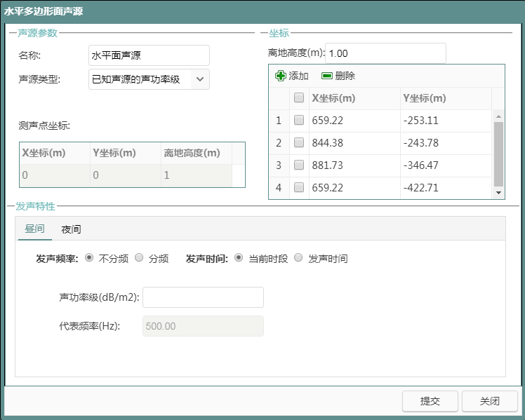
Task: Tick the checkbox for coordinate row 1
Action: [299, 121]
